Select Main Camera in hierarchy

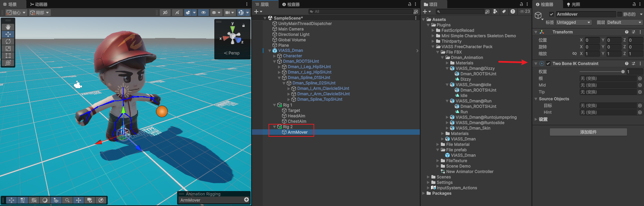tap(291, 29)
